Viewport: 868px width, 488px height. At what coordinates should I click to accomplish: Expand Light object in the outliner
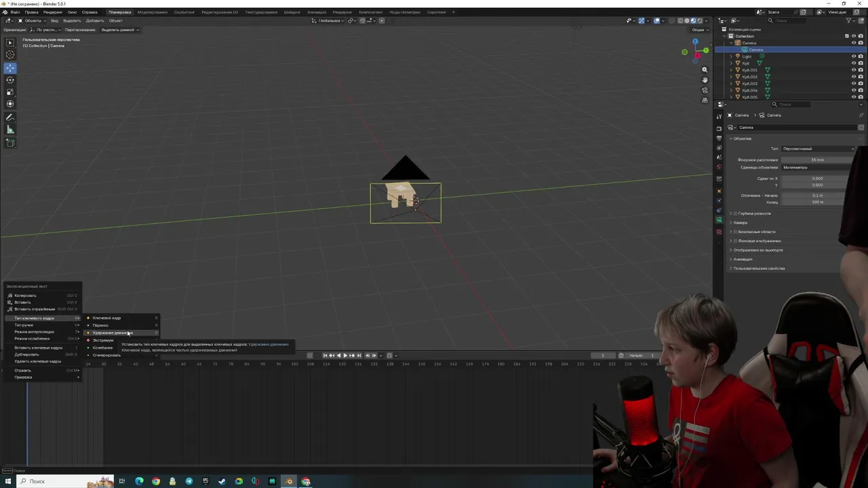pos(731,56)
